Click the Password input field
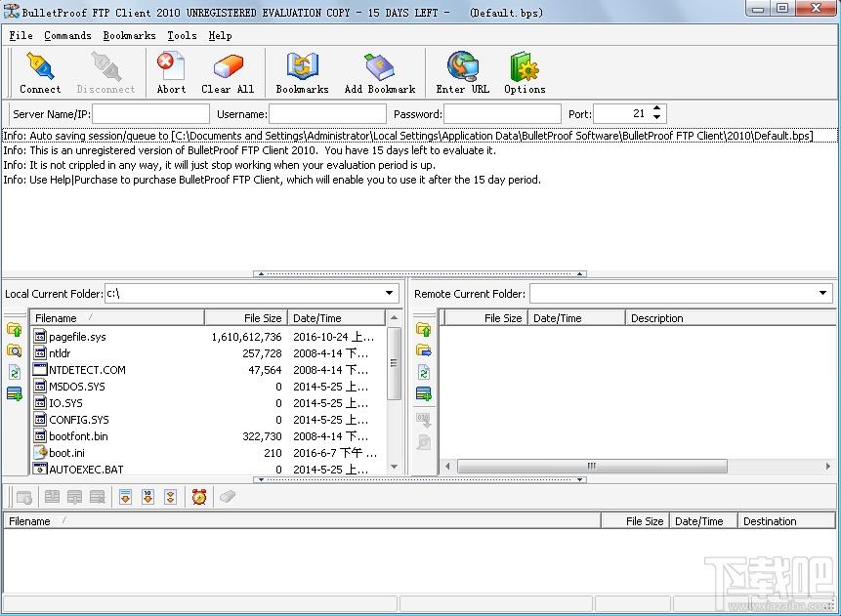841x616 pixels. [x=503, y=113]
